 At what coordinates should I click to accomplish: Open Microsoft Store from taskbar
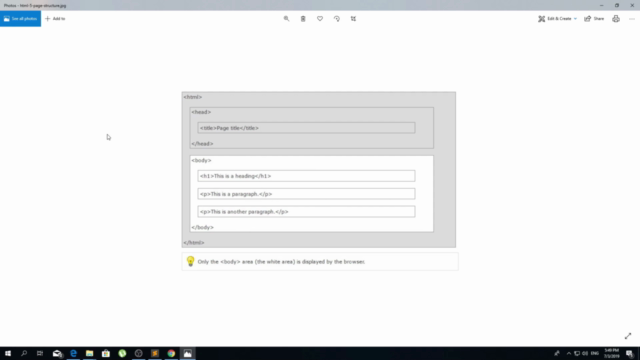[x=106, y=353]
